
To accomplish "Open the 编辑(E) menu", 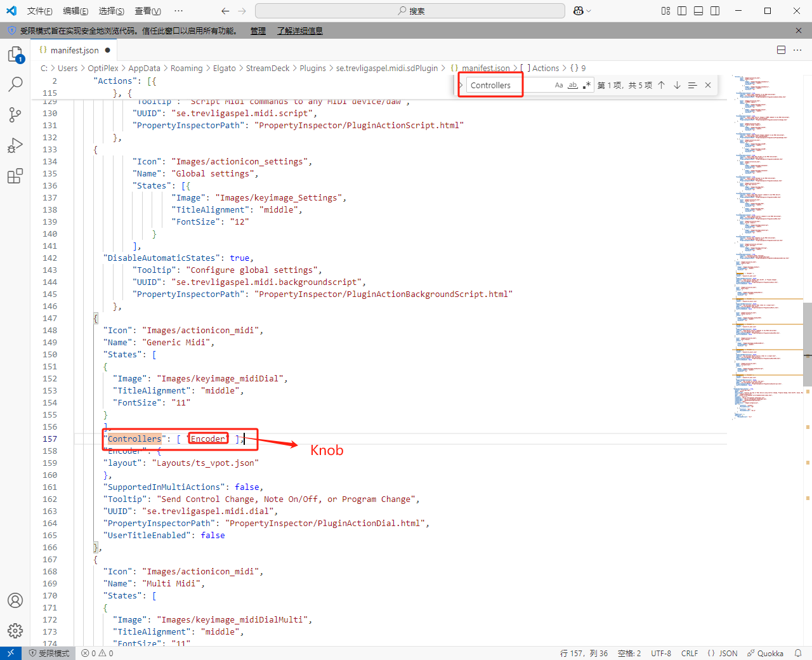I will pyautogui.click(x=75, y=11).
